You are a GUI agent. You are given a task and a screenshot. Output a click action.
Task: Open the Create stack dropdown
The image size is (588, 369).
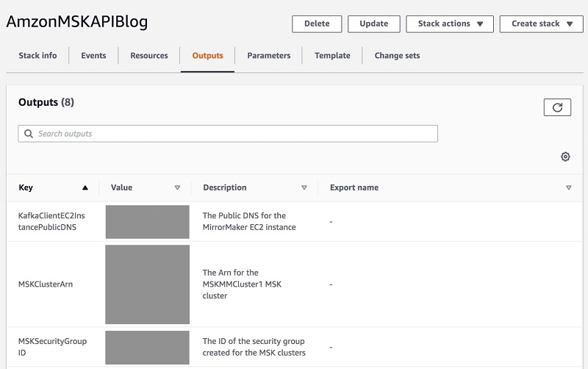coord(540,24)
